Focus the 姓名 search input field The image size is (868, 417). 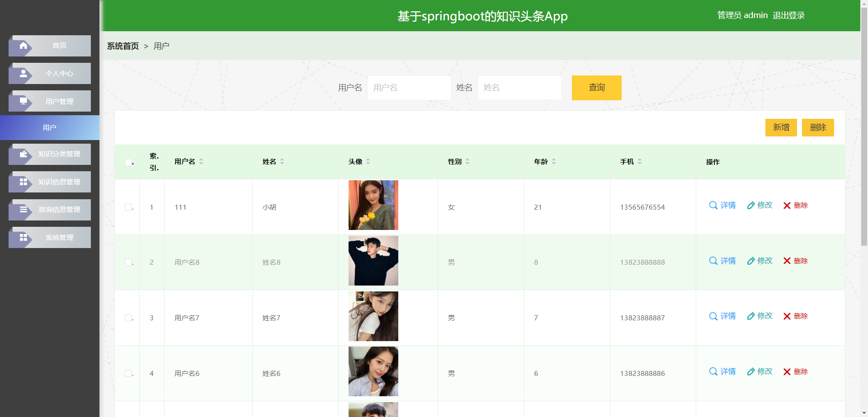(x=519, y=88)
